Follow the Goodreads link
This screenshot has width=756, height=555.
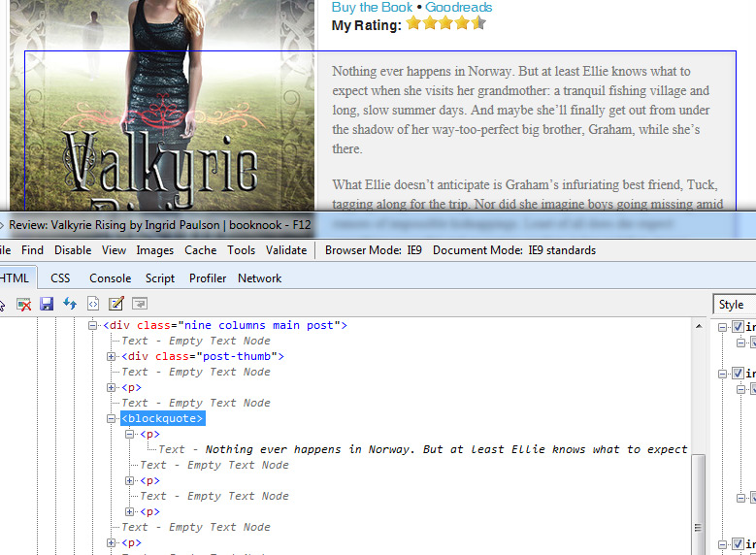tap(458, 8)
